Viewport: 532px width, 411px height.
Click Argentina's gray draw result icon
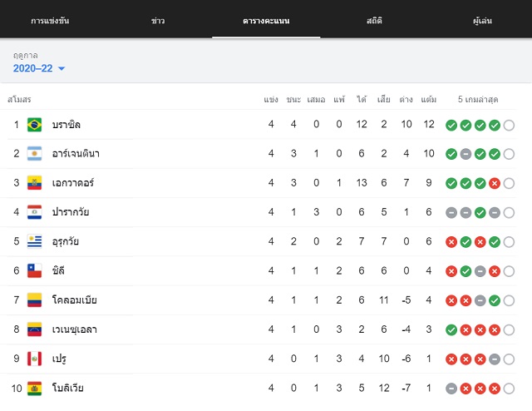coord(465,154)
